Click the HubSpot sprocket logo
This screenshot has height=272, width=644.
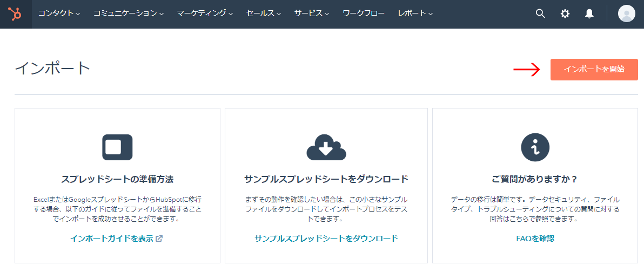tap(16, 14)
